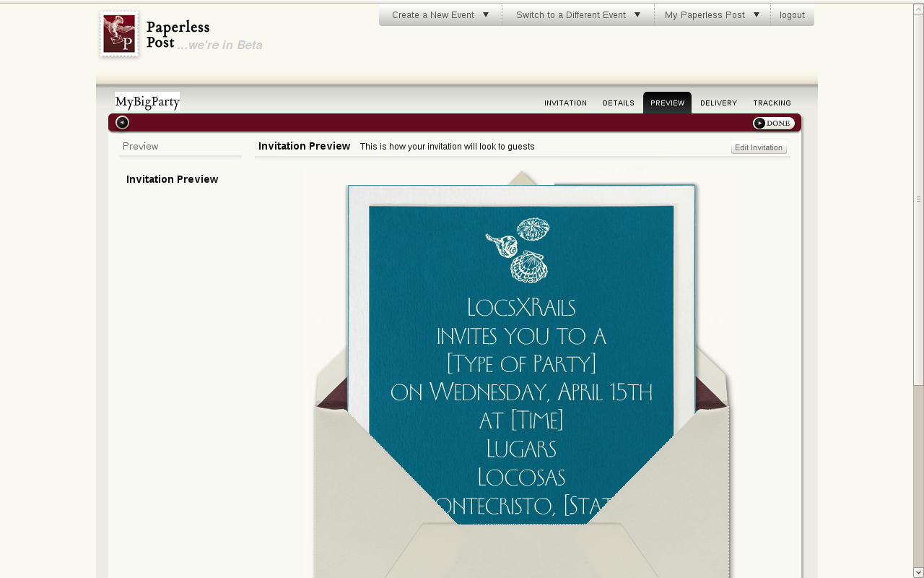Select Invitation Preview in the sidebar
924x578 pixels.
(x=172, y=179)
